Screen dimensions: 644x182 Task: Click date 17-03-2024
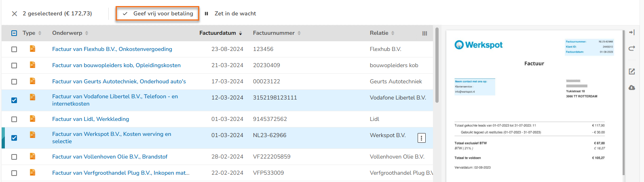227,81
